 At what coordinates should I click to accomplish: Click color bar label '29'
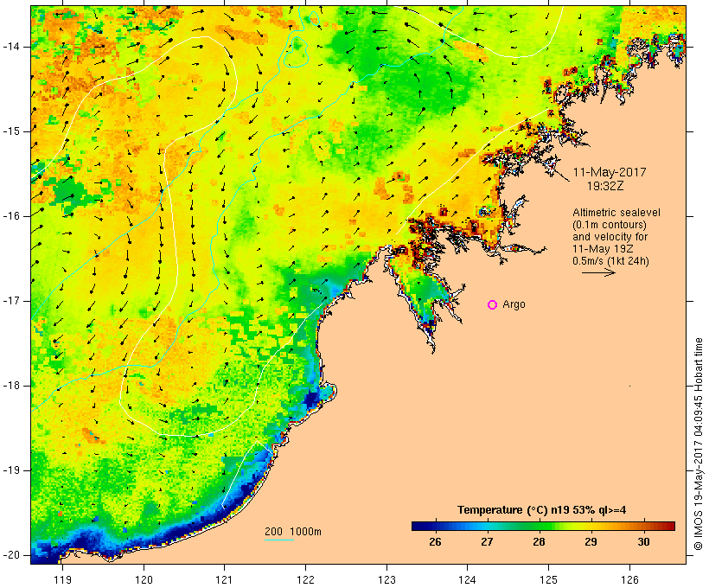(591, 542)
